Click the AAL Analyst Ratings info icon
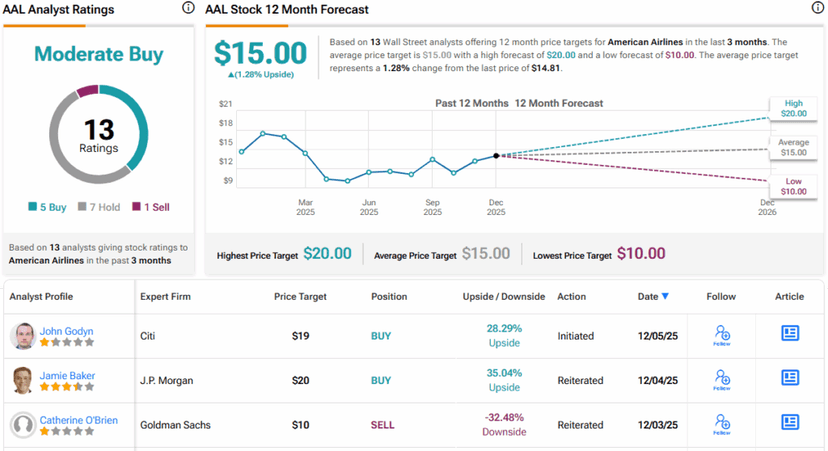 (188, 8)
